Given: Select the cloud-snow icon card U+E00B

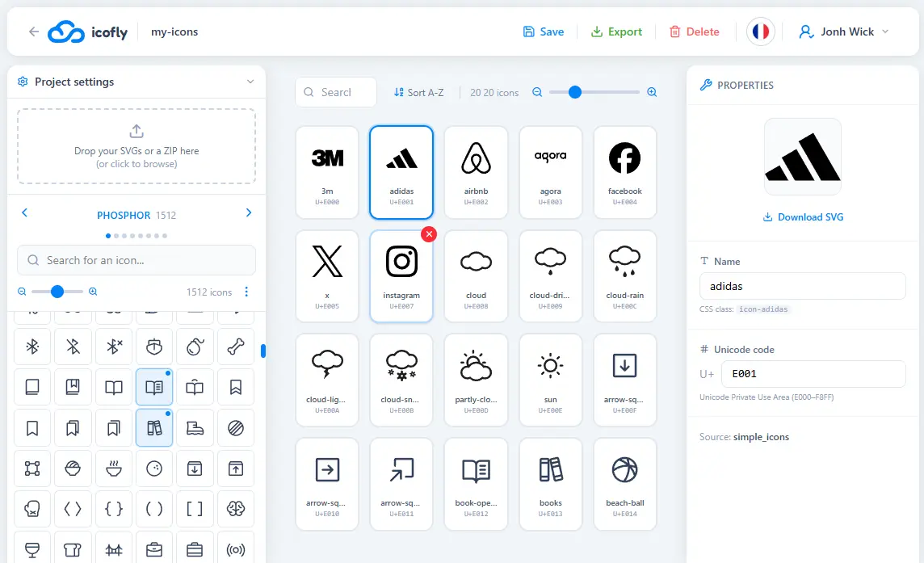Looking at the screenshot, I should [401, 380].
